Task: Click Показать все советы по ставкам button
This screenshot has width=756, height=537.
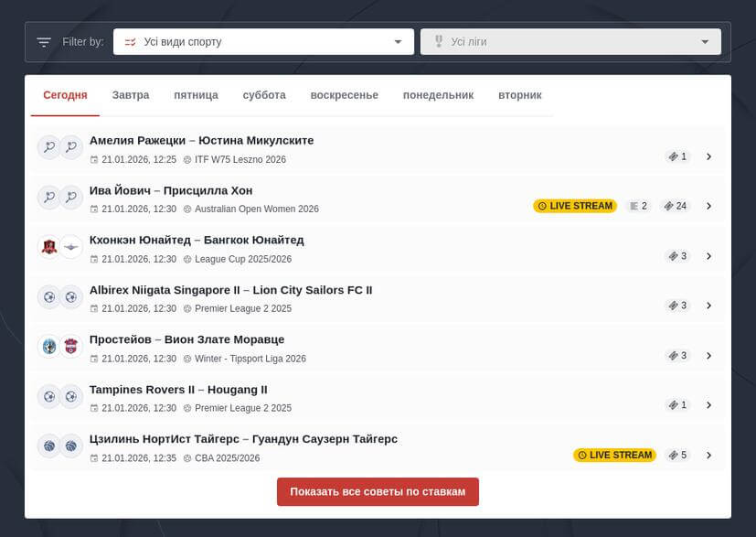Action: 378,491
